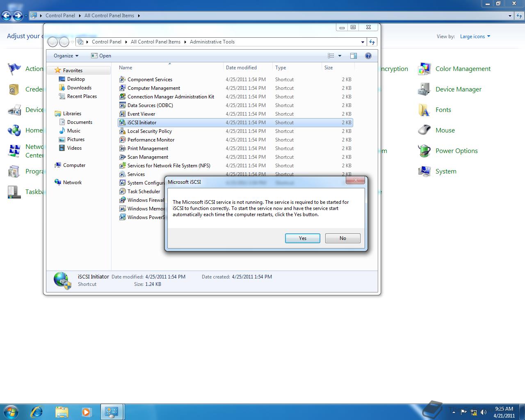Screen dimensions: 525x420
Task: Select Network in navigation pane
Action: [72, 183]
